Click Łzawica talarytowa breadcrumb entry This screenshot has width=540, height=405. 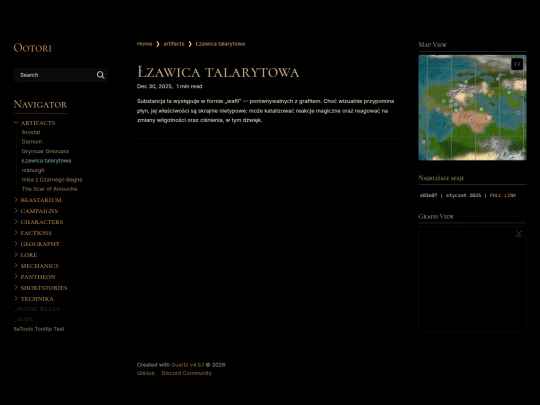pyautogui.click(x=220, y=44)
